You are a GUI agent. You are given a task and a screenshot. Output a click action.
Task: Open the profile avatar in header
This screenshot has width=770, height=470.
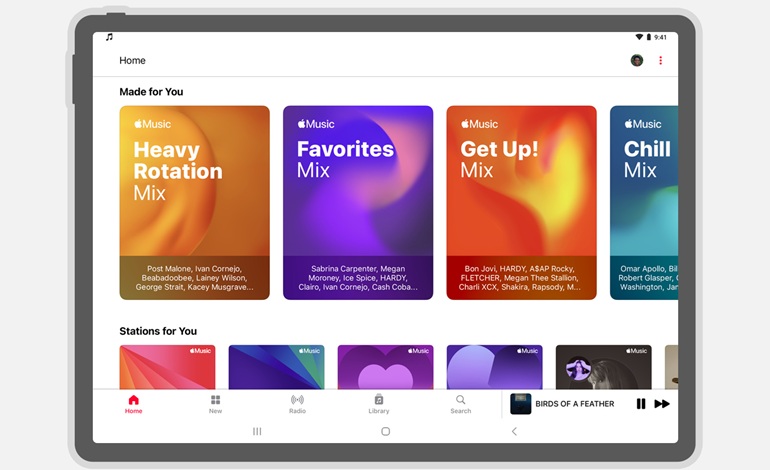tap(637, 60)
